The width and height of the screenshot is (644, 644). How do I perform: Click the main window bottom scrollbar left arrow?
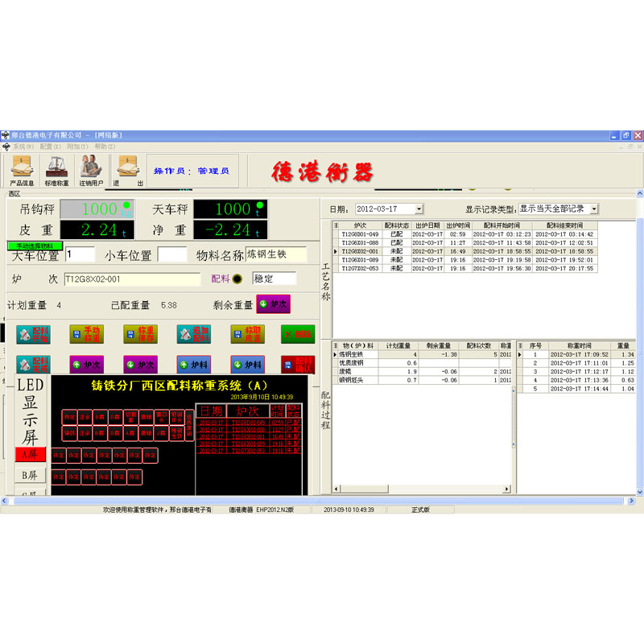(4, 501)
